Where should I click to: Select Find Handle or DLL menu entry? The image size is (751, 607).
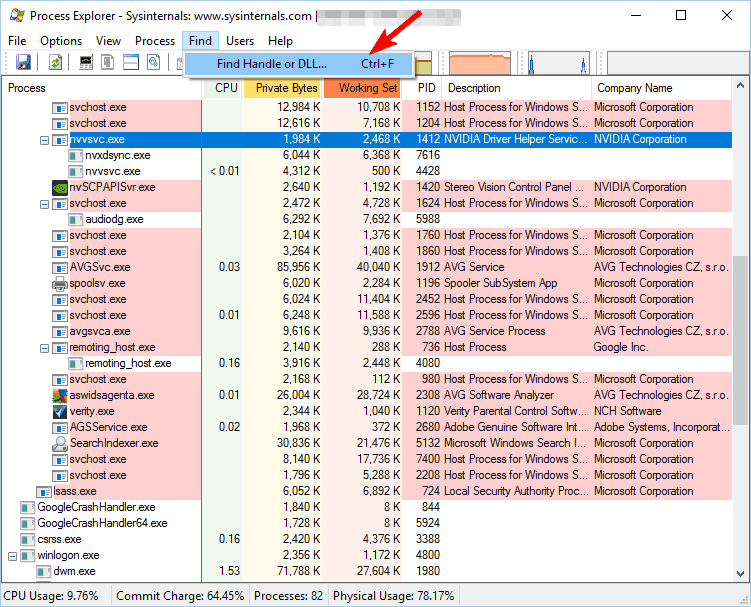298,64
